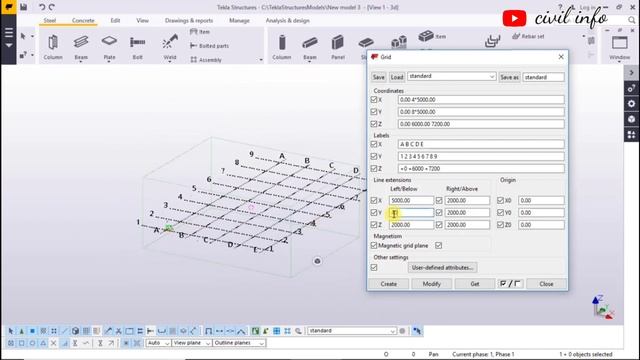Image resolution: width=640 pixels, height=360 pixels.
Task: Select the Bolt tool
Action: [138, 47]
